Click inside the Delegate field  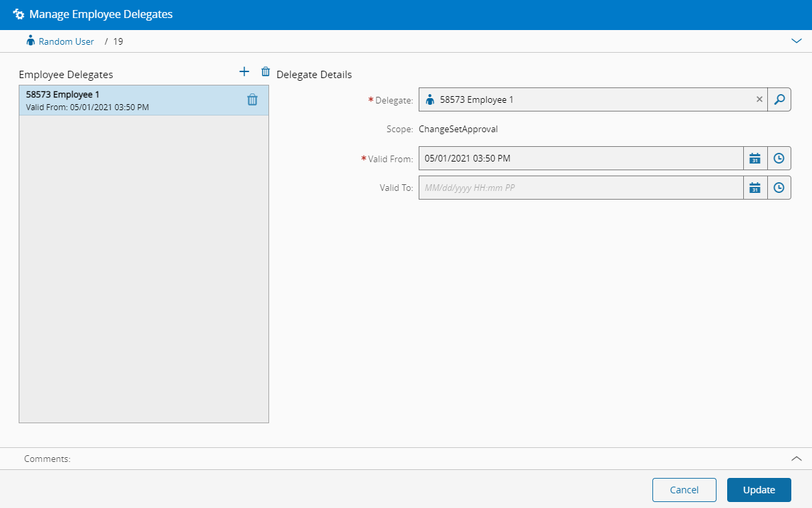[588, 99]
